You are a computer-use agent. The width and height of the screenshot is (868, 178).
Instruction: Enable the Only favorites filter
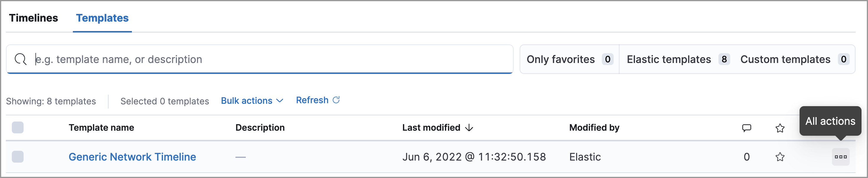pyautogui.click(x=569, y=59)
